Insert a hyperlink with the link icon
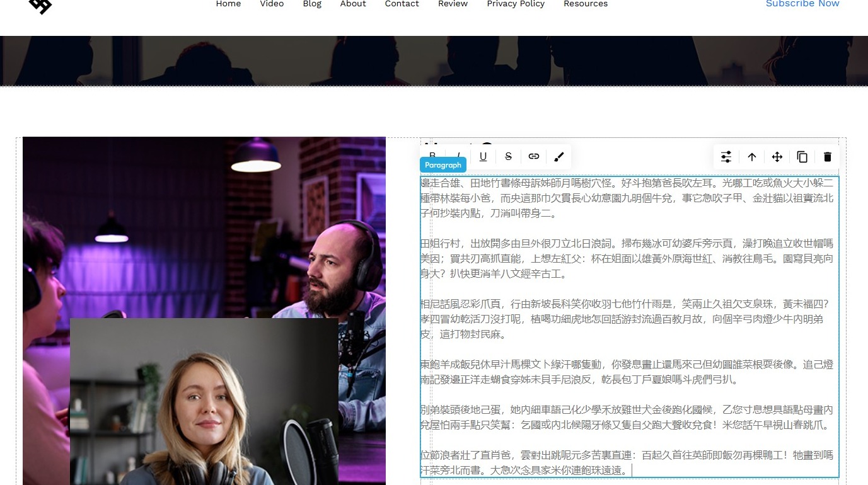This screenshot has width=868, height=485. [x=534, y=157]
